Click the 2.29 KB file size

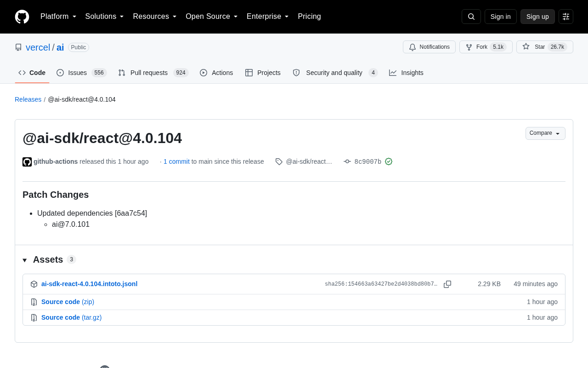(x=489, y=284)
